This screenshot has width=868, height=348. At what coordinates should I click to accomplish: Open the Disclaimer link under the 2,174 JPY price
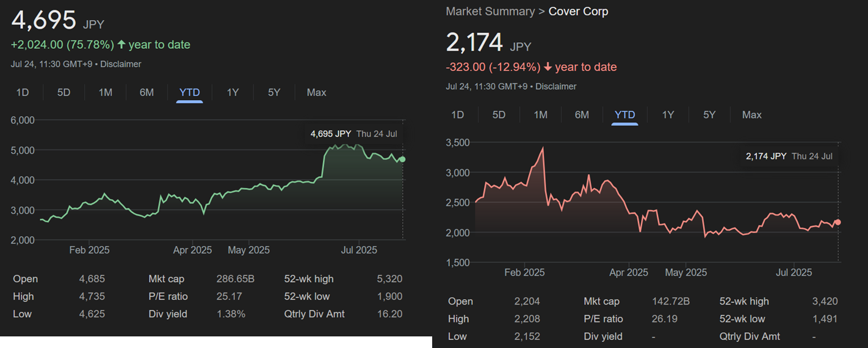(556, 86)
